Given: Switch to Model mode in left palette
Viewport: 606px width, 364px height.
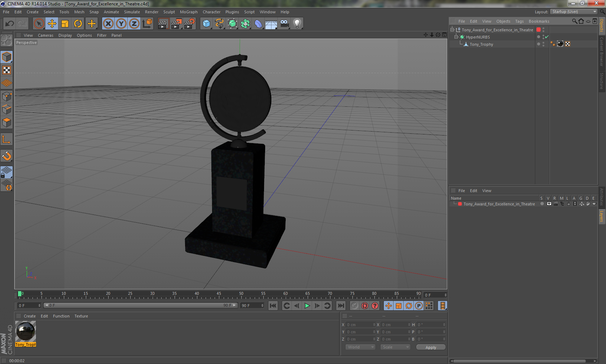Looking at the screenshot, I should coord(7,57).
